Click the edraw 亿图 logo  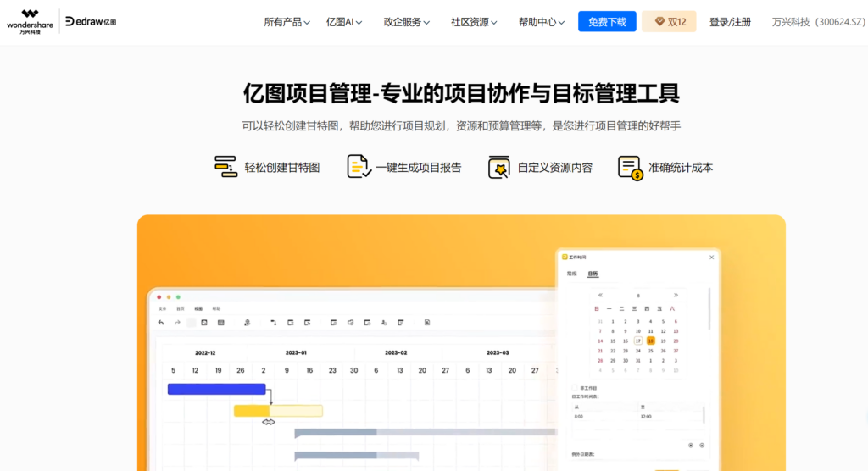tap(91, 21)
